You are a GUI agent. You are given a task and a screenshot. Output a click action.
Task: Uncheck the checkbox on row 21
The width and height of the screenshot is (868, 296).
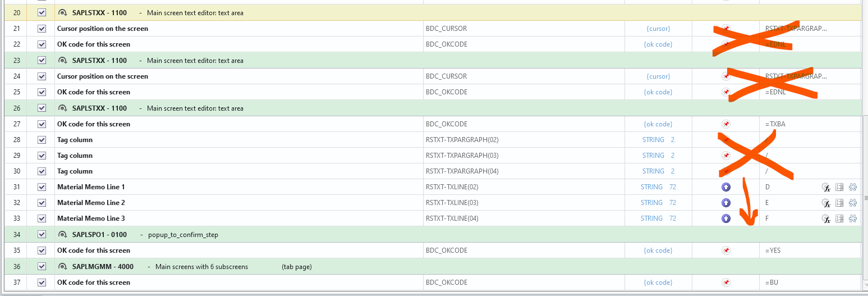[42, 28]
